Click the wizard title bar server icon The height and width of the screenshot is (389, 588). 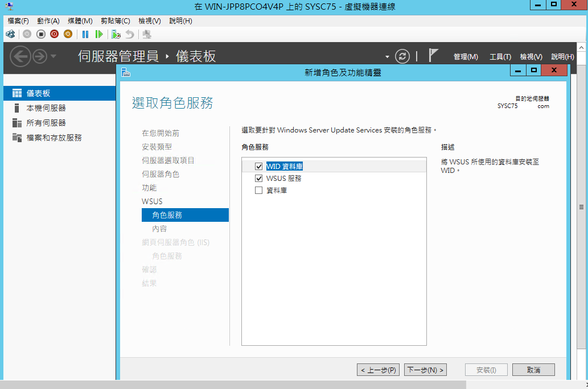126,72
